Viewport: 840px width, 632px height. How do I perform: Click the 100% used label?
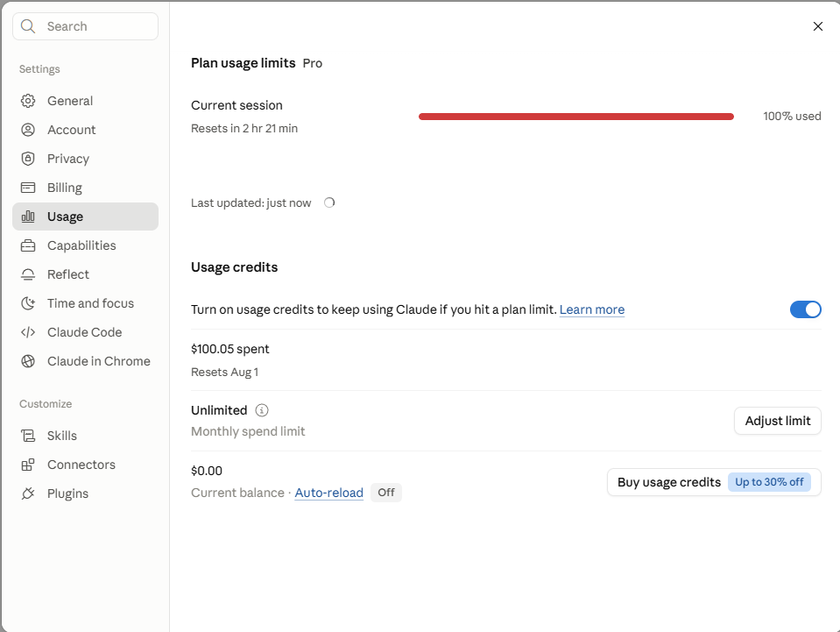pyautogui.click(x=792, y=117)
